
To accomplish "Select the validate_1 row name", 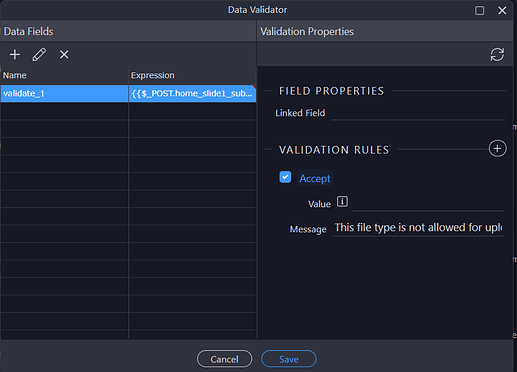I will click(64, 93).
